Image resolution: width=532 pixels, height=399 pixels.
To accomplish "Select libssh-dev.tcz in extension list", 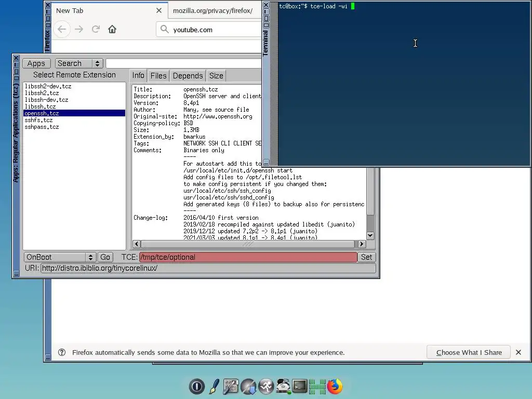I will tap(74, 100).
